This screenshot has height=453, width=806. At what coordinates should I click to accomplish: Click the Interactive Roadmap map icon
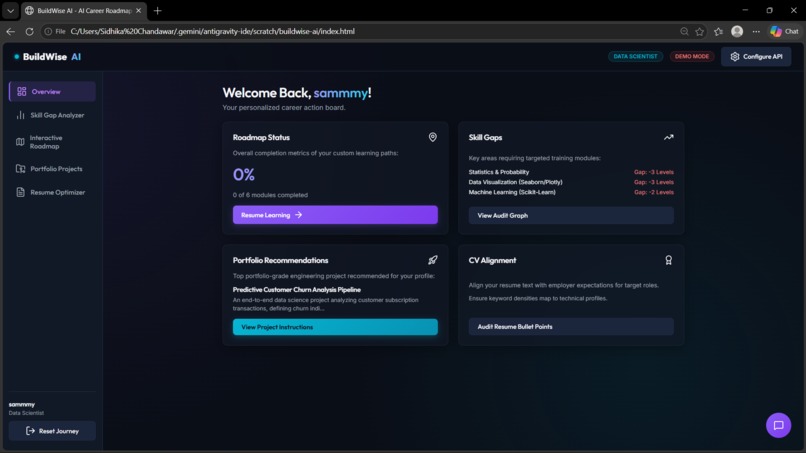coord(20,142)
